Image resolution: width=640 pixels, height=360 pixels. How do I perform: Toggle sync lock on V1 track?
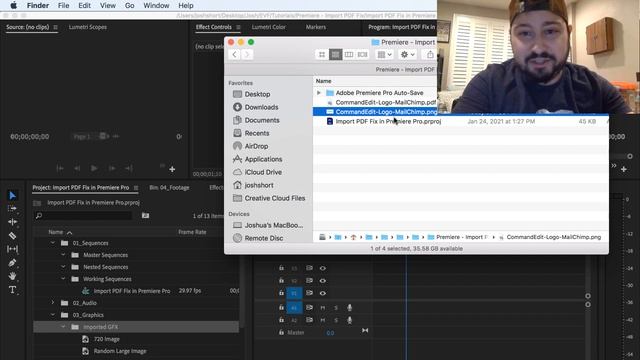(309, 293)
